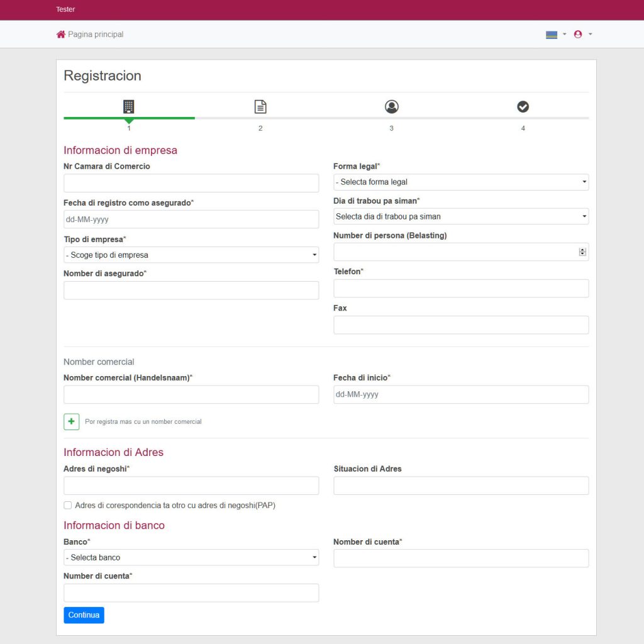Open the Selecta banco dropdown
Viewport: 644px width, 644px height.
pyautogui.click(x=191, y=557)
